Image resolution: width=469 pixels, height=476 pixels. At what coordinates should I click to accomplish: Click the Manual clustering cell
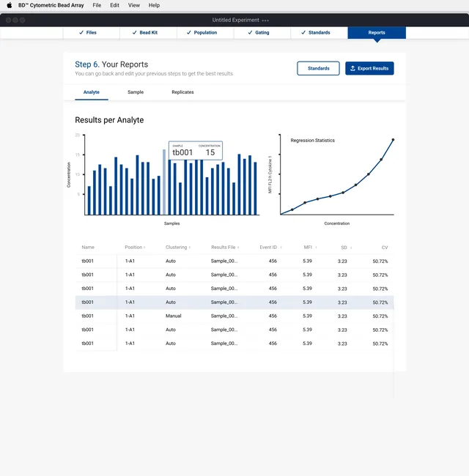(174, 316)
